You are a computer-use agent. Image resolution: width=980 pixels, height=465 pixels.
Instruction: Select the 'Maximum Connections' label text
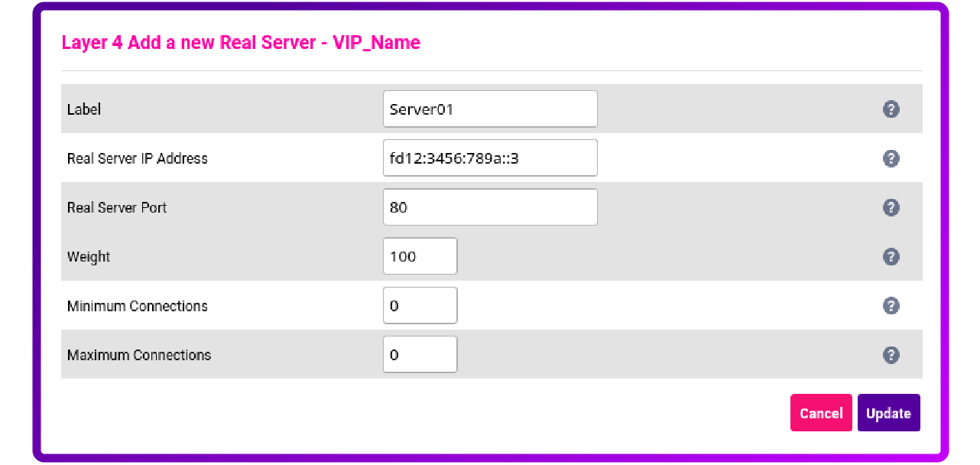139,355
